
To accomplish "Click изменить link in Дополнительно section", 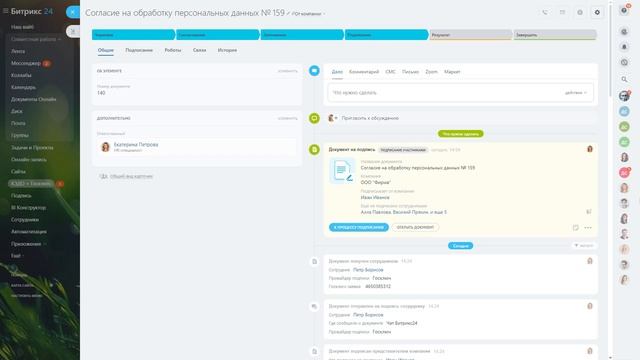I will click(x=288, y=118).
